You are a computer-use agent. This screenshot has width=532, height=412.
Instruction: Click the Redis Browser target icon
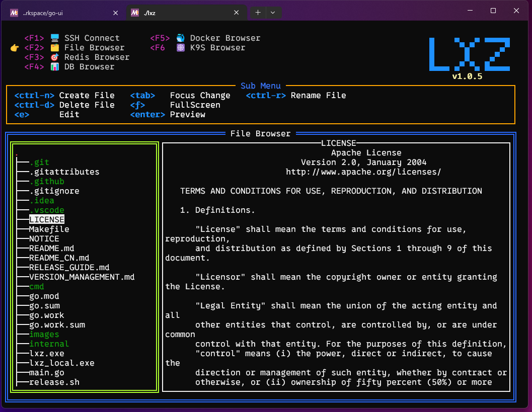click(55, 57)
